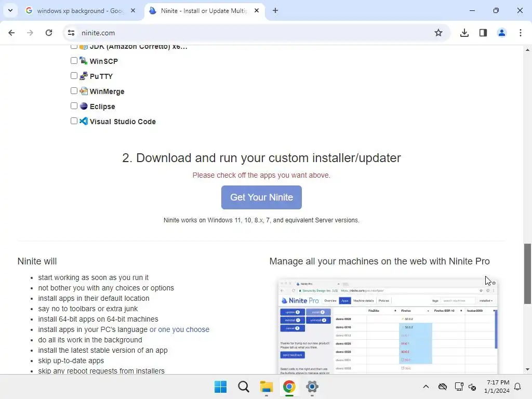This screenshot has height=399, width=532.
Task: Click the OneDrive cloud tray icon
Action: click(x=443, y=387)
